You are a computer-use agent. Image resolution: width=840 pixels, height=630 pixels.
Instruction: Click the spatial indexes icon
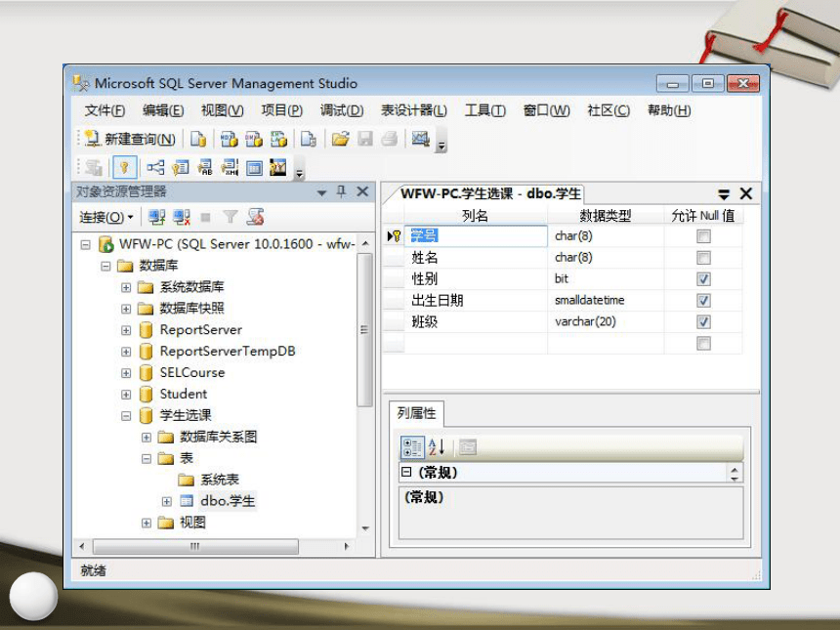pyautogui.click(x=278, y=168)
